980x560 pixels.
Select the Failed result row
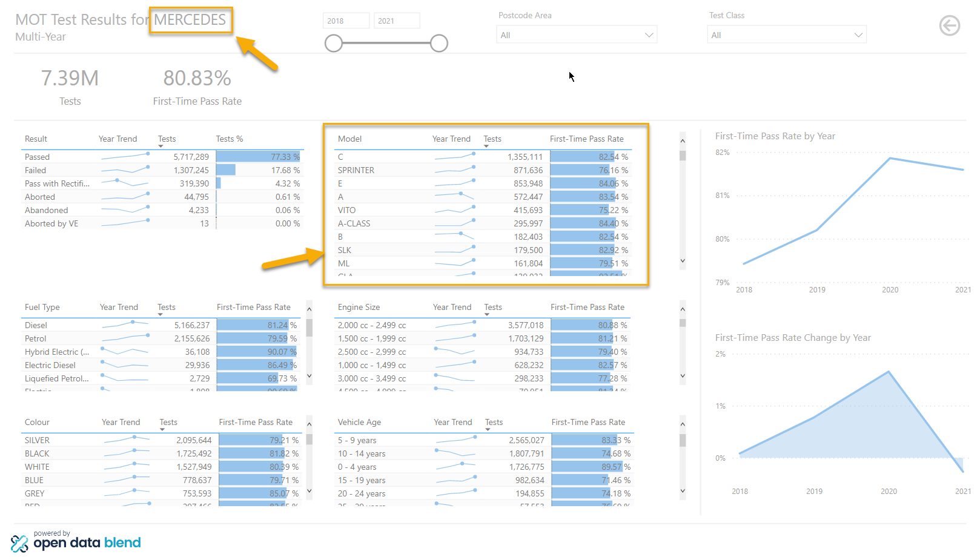162,170
